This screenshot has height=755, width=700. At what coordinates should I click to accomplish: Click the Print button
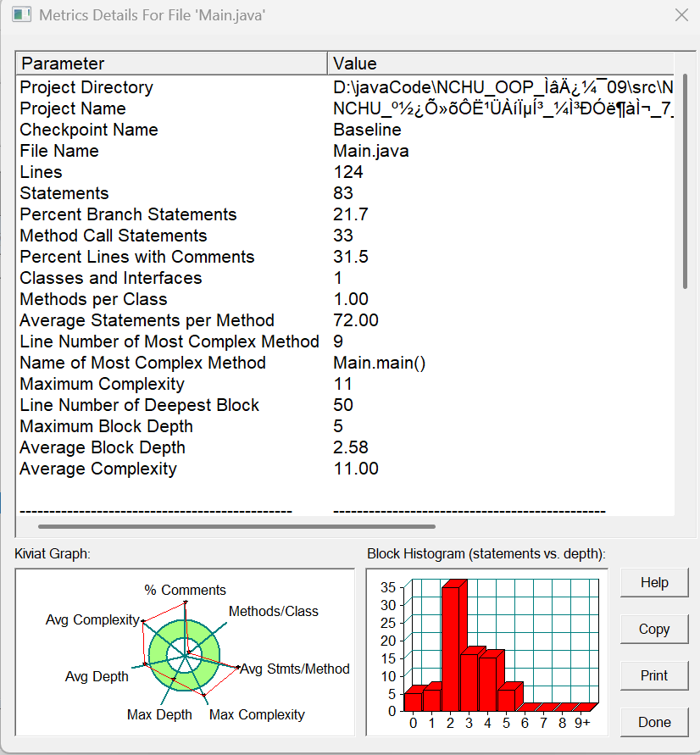click(654, 675)
